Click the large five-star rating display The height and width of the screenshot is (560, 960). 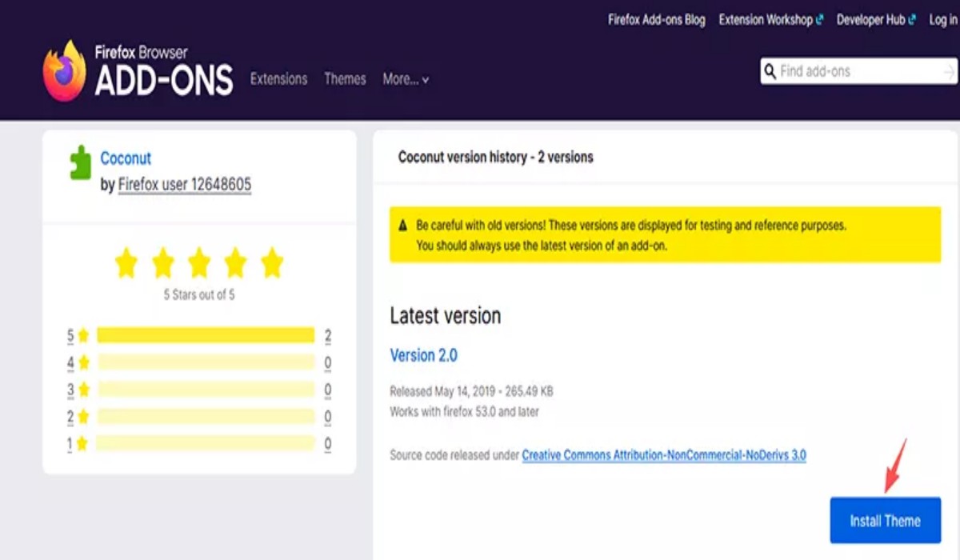[199, 263]
